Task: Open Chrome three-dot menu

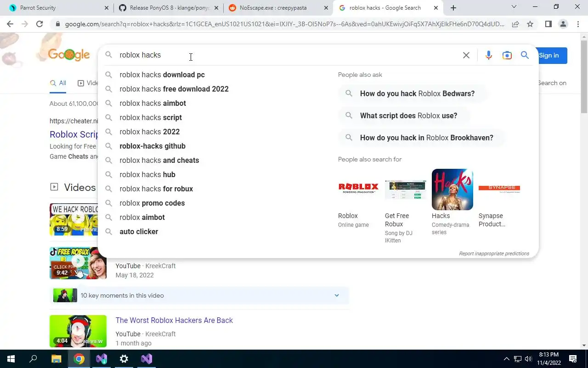Action: [x=578, y=24]
